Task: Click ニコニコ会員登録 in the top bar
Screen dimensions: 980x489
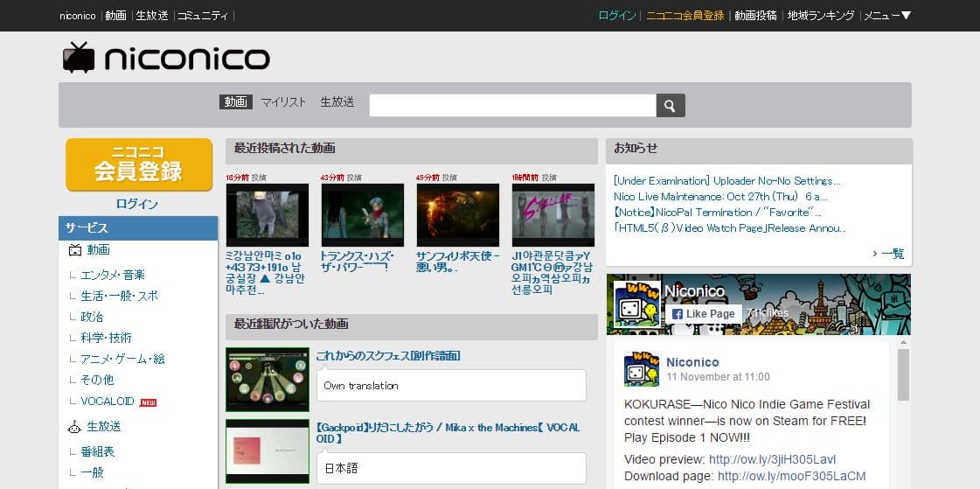Action: pos(685,16)
